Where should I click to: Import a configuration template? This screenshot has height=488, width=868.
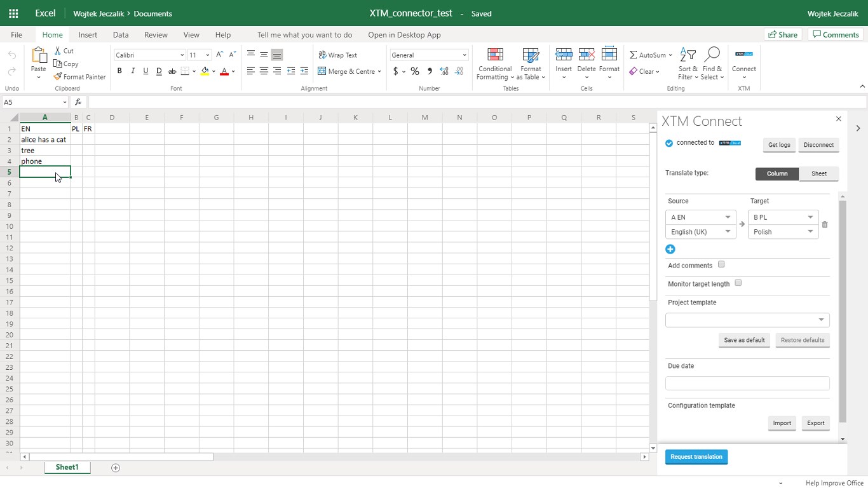[x=782, y=423]
